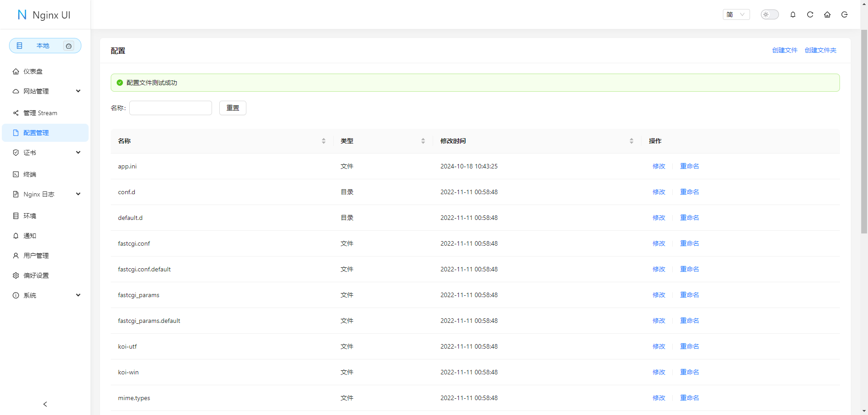Sort the table by the 修改时间 column
868x415 pixels.
pyautogui.click(x=631, y=141)
